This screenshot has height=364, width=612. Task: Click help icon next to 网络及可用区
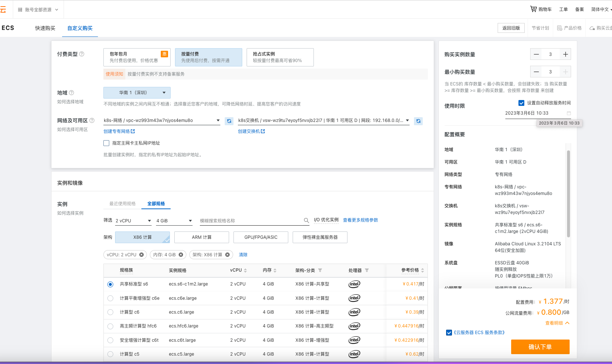click(x=92, y=120)
